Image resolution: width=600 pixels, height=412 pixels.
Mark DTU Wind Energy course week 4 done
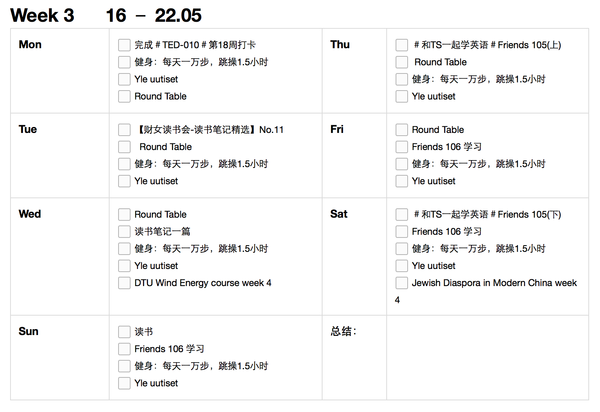tap(124, 283)
